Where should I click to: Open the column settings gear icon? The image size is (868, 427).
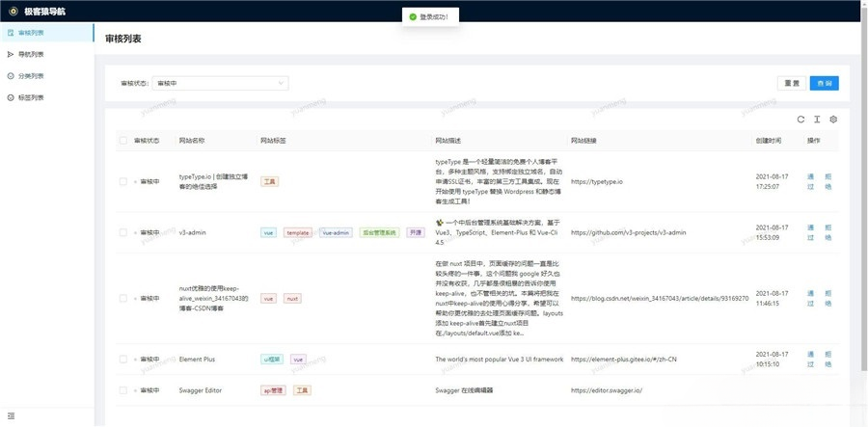click(x=833, y=120)
